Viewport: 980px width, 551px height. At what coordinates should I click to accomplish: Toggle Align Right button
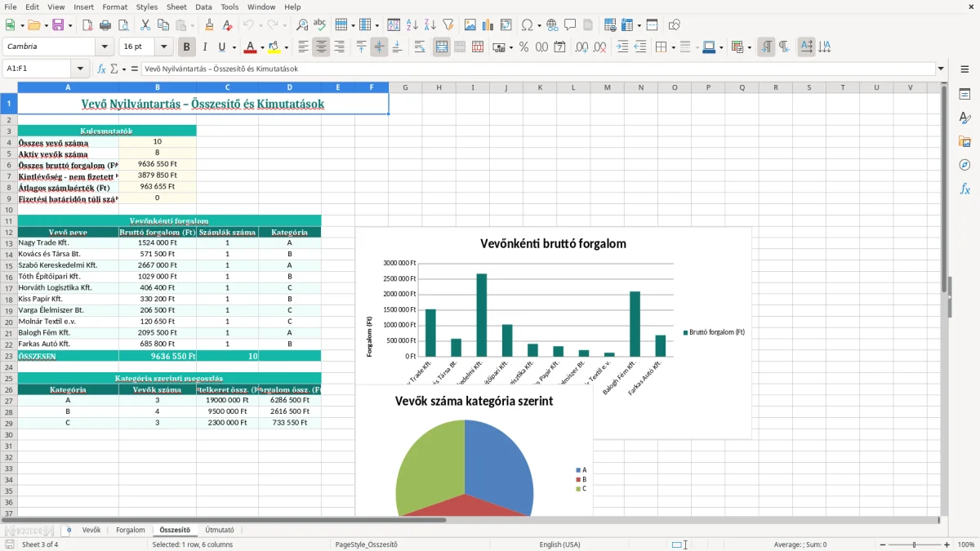coord(339,47)
